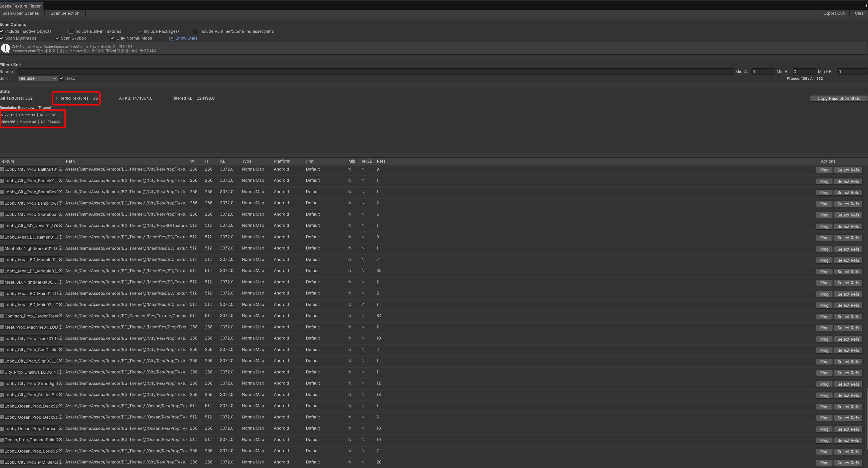868x468 pixels.
Task: Export results with Export CSV
Action: 834,13
